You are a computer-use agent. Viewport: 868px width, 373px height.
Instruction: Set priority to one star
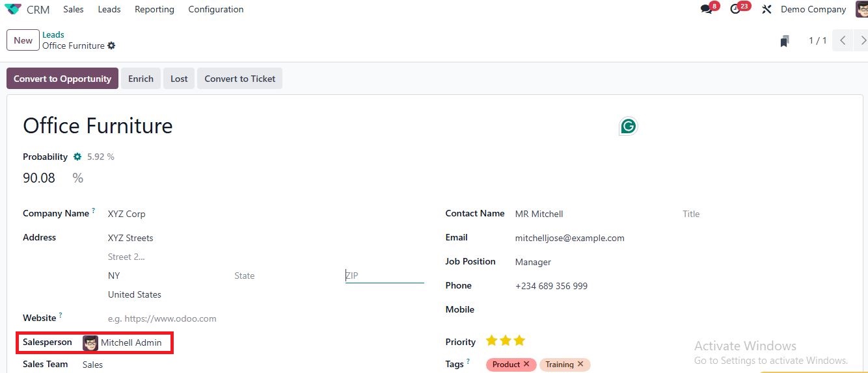click(x=491, y=341)
